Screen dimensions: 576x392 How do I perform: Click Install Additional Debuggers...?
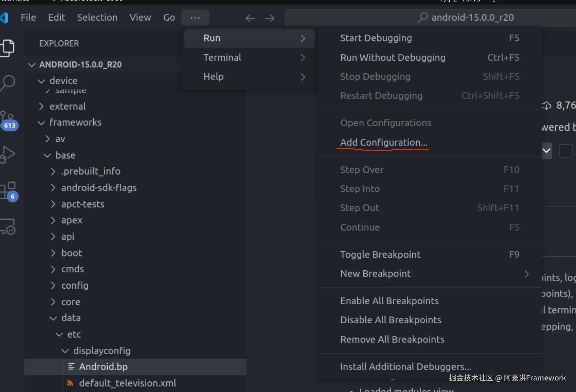click(405, 367)
